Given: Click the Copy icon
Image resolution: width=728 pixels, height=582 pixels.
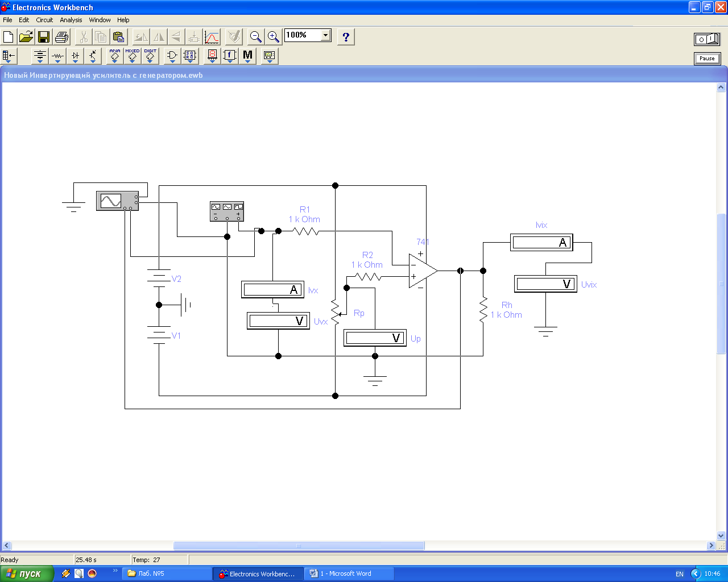Looking at the screenshot, I should 101,37.
